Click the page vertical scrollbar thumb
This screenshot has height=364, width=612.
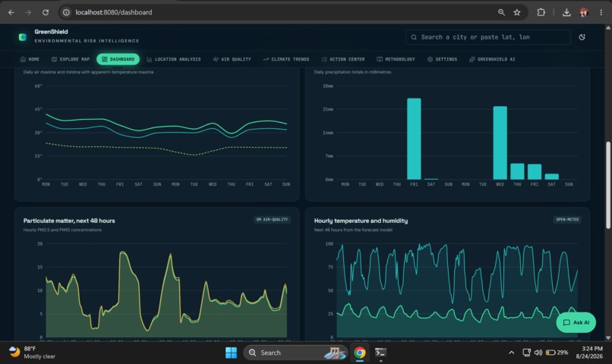[x=607, y=185]
